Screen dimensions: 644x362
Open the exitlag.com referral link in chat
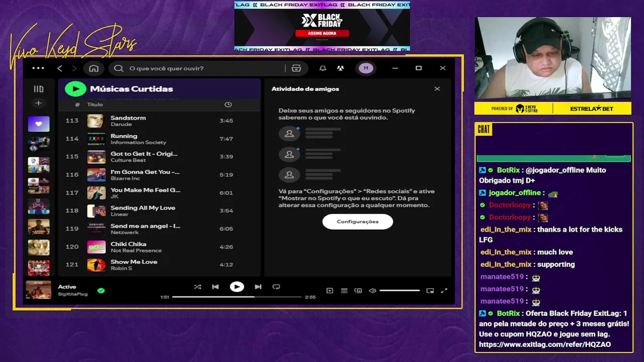tap(545, 344)
